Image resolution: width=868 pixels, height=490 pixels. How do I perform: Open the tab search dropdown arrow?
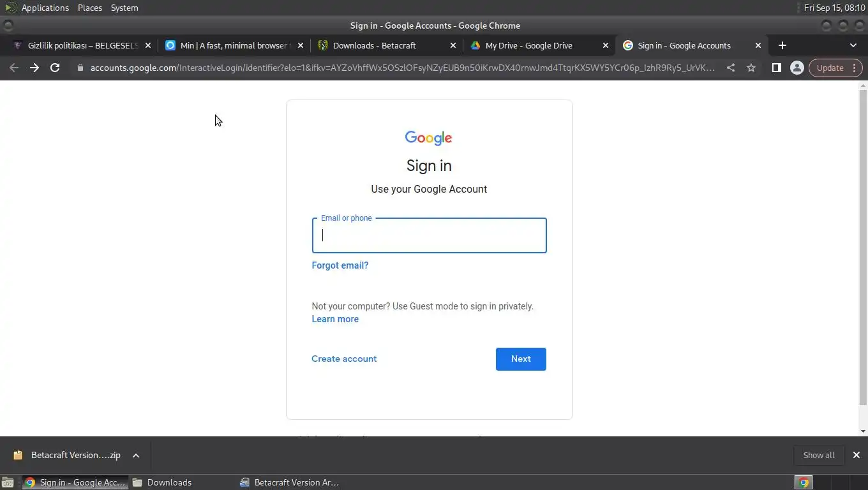(853, 45)
